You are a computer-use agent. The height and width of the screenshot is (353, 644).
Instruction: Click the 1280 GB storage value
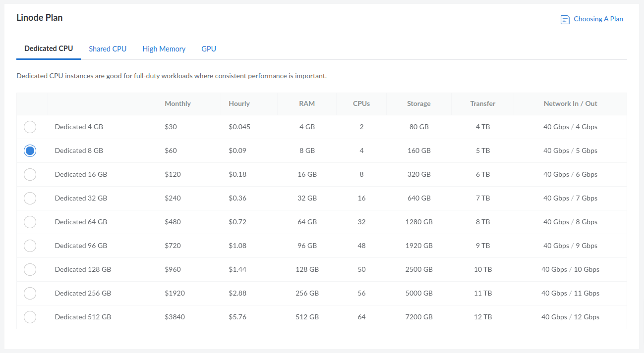point(419,222)
